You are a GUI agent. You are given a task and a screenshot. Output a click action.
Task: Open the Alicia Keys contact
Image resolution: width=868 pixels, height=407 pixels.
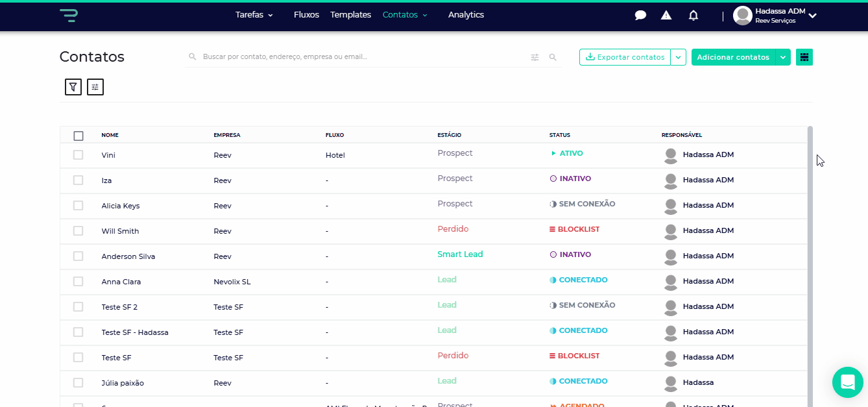coord(121,206)
